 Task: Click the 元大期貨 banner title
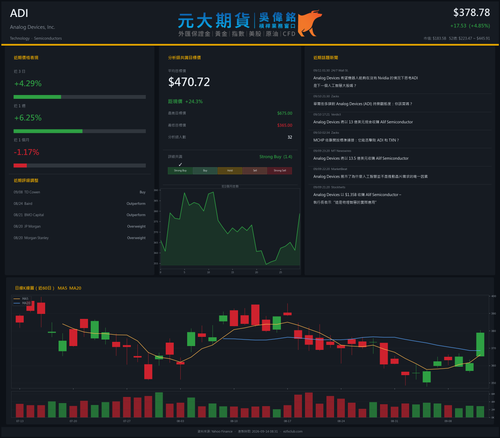click(214, 21)
